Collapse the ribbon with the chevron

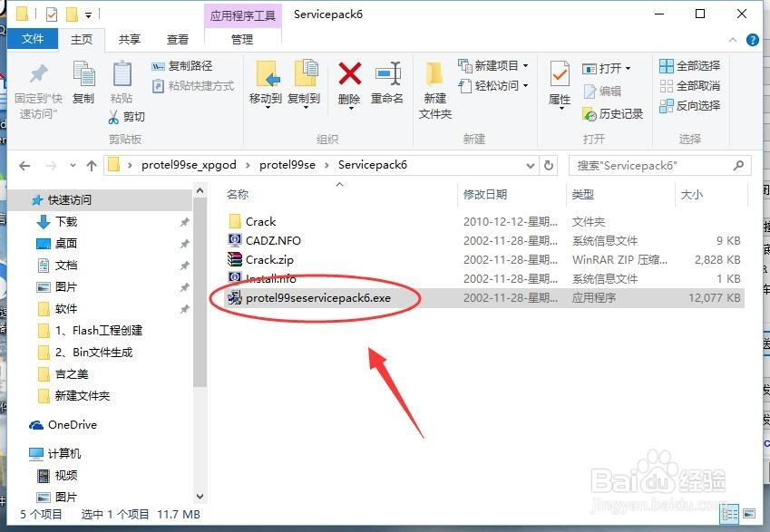click(x=733, y=40)
